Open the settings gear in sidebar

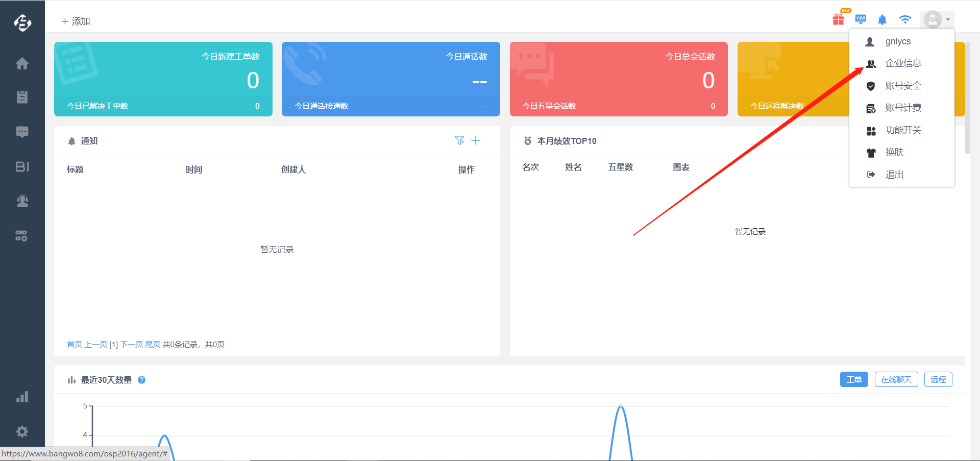pos(22,432)
